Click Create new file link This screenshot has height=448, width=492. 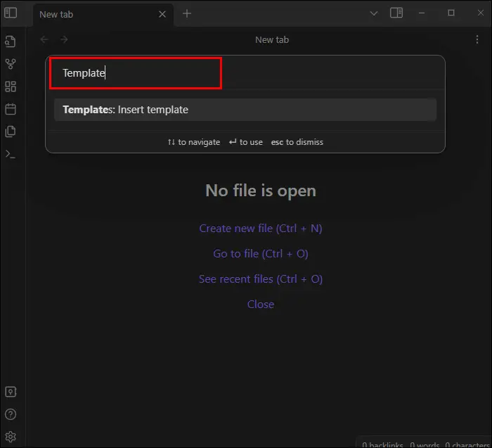pos(261,229)
